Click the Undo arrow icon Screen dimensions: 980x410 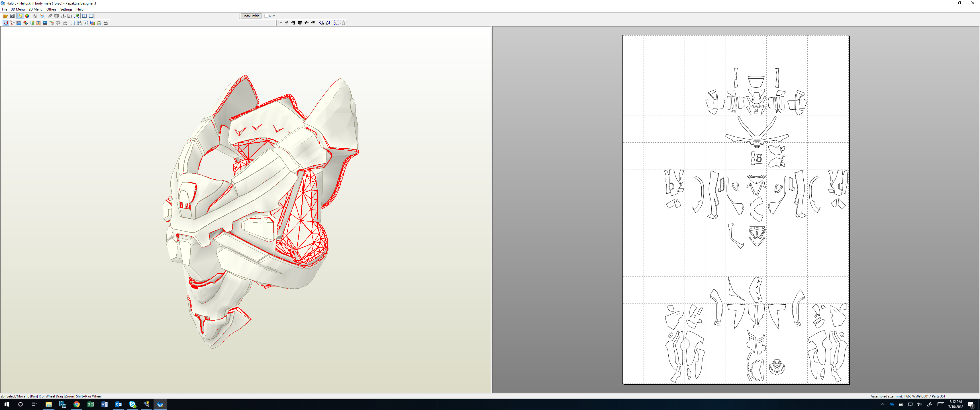[x=58, y=23]
